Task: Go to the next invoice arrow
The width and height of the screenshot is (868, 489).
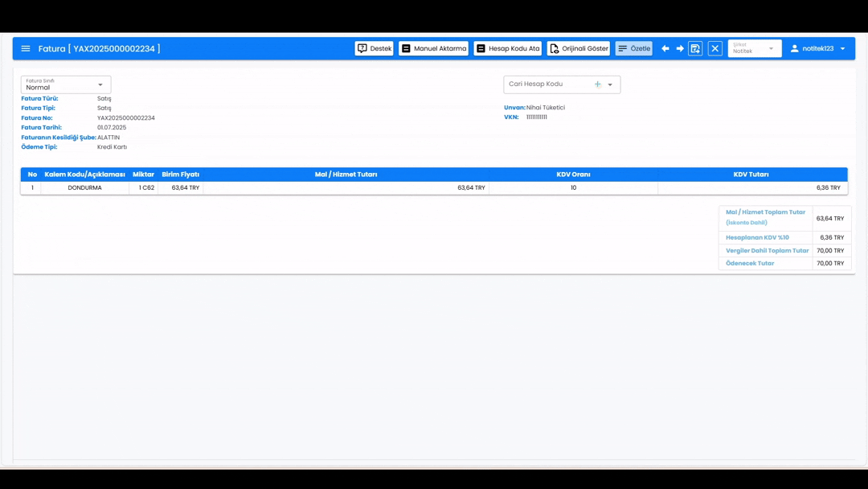Action: tap(680, 48)
